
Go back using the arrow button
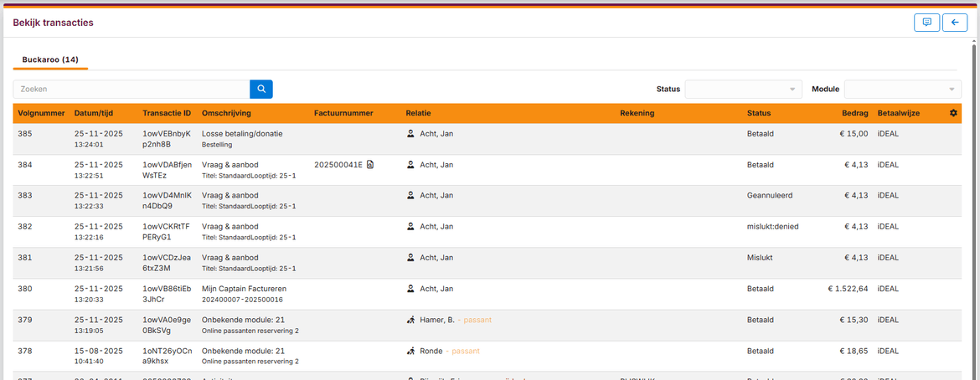tap(955, 23)
